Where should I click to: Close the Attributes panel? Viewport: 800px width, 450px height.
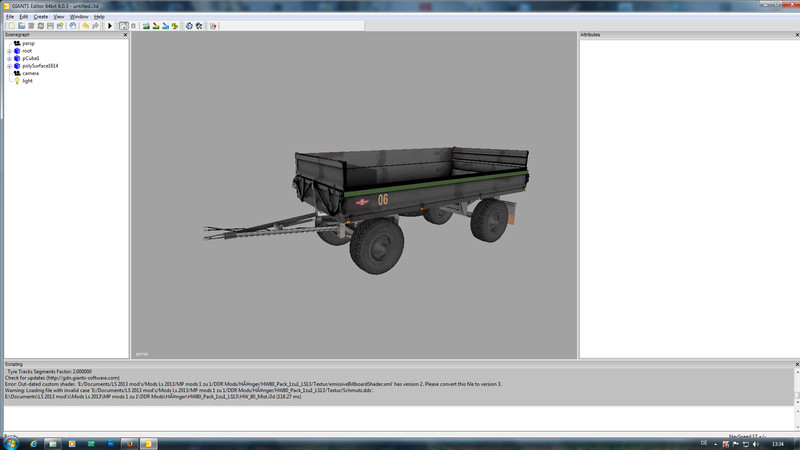pos(797,35)
